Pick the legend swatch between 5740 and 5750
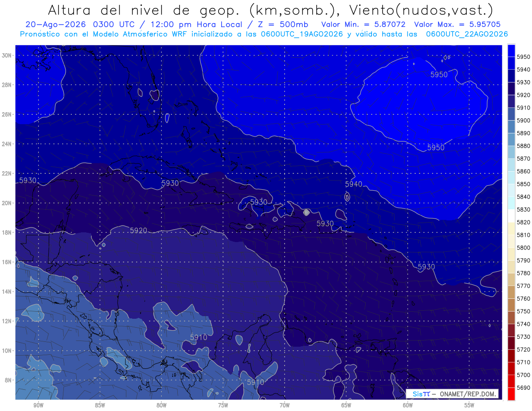Viewport: 532px width, 411px height. (511, 317)
